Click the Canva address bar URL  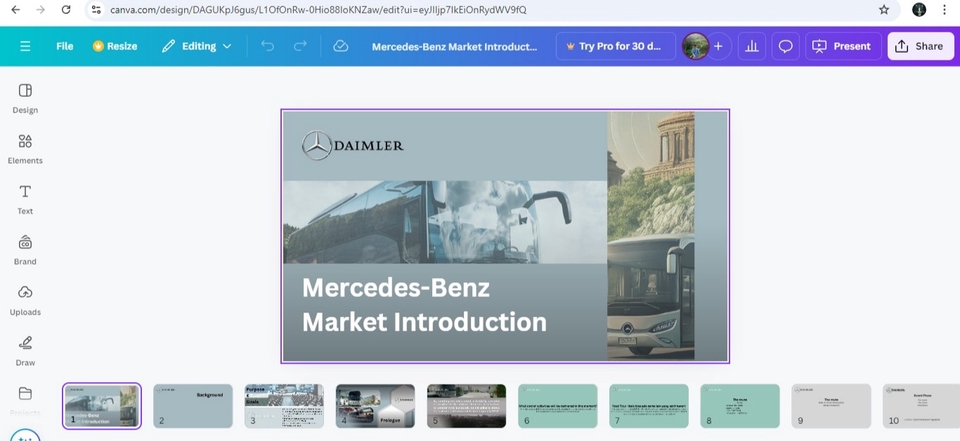click(x=318, y=10)
